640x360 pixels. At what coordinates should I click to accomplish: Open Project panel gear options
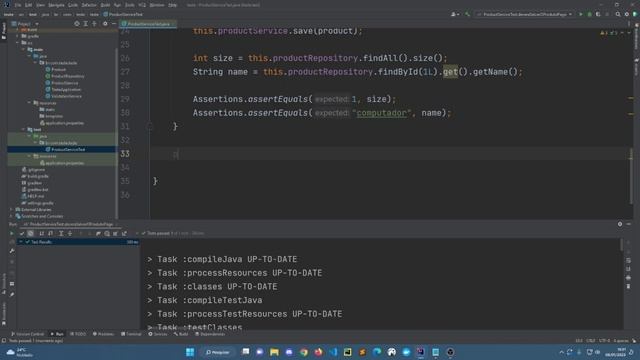(105, 24)
